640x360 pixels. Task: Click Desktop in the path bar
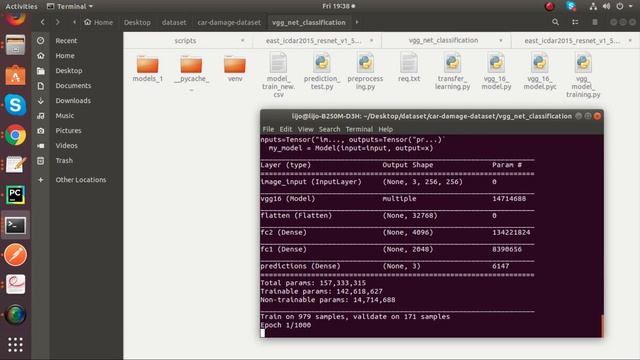coord(137,22)
